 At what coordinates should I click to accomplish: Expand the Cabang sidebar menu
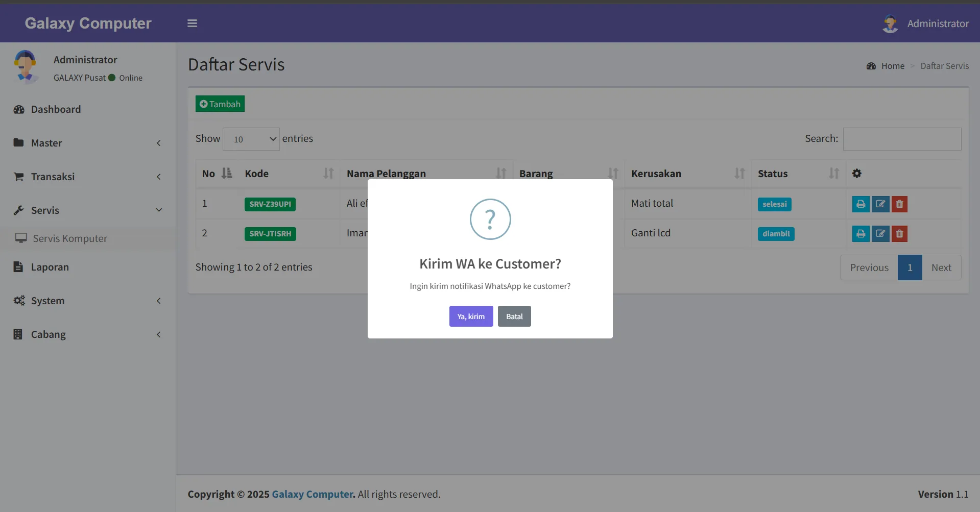88,334
